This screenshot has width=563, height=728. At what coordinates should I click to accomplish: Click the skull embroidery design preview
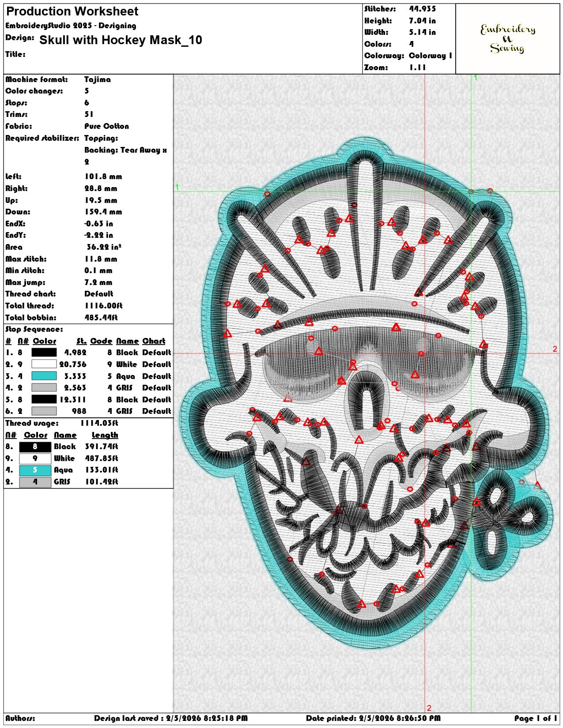point(367,393)
